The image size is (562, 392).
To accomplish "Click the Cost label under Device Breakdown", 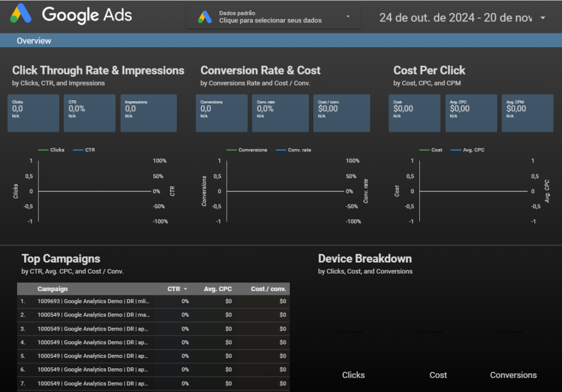I will [x=438, y=375].
